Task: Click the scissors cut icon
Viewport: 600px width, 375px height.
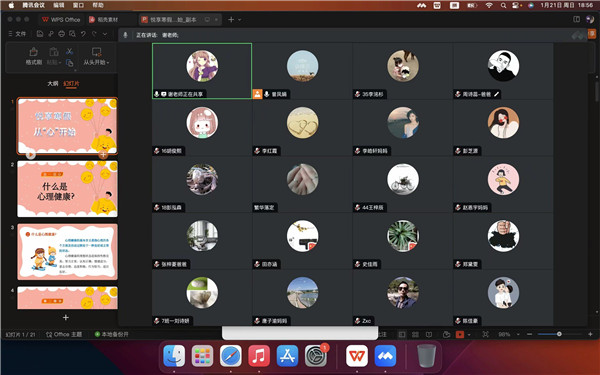Action: click(69, 51)
